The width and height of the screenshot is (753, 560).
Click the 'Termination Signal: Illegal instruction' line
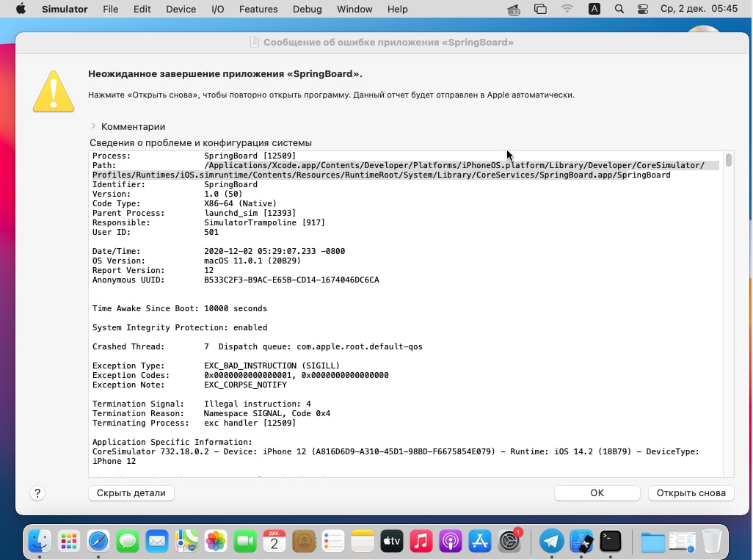(202, 404)
